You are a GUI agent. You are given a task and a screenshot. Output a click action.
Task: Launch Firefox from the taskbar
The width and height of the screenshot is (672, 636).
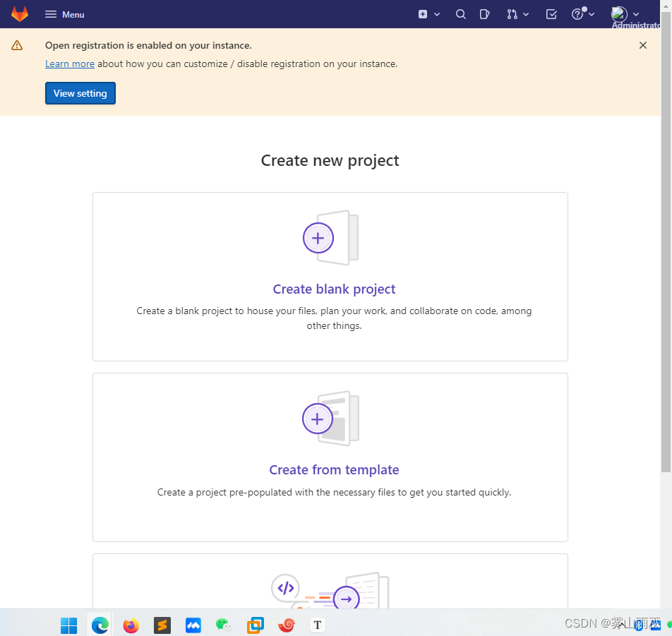click(131, 624)
